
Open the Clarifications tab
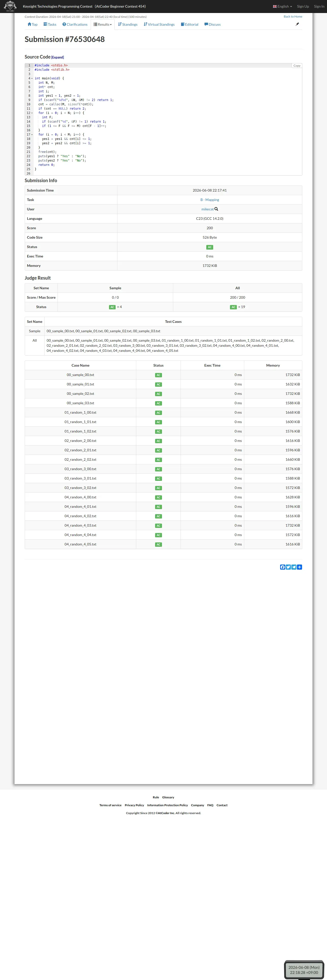75,24
